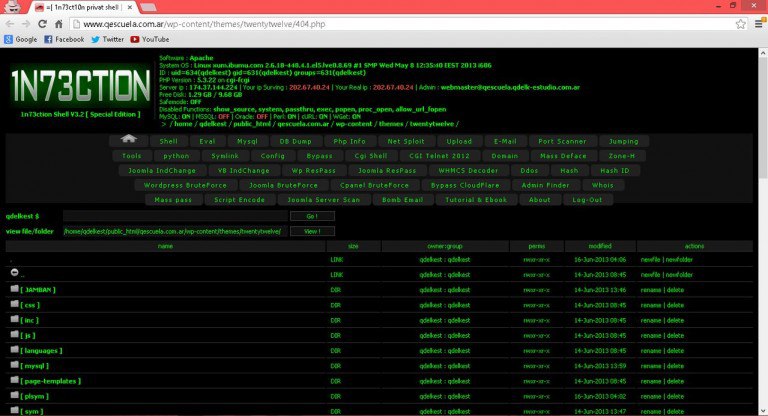Open the [ JAMBAN ] directory link
The width and height of the screenshot is (768, 416).
pos(38,290)
